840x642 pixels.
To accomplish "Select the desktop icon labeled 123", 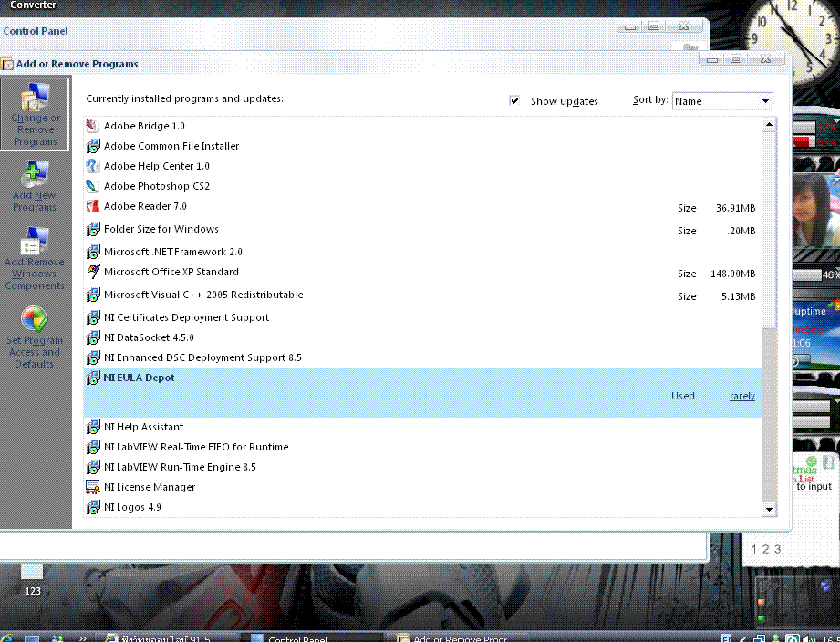I will coord(32,579).
